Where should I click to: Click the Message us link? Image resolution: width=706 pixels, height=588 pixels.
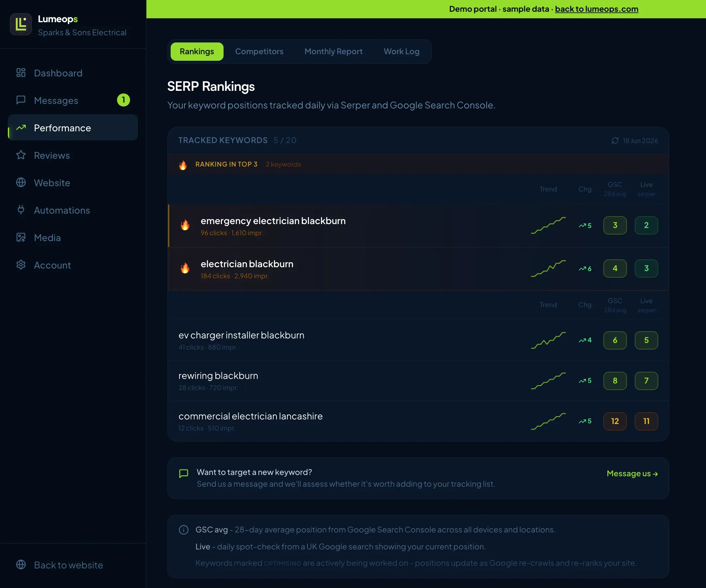(x=632, y=473)
